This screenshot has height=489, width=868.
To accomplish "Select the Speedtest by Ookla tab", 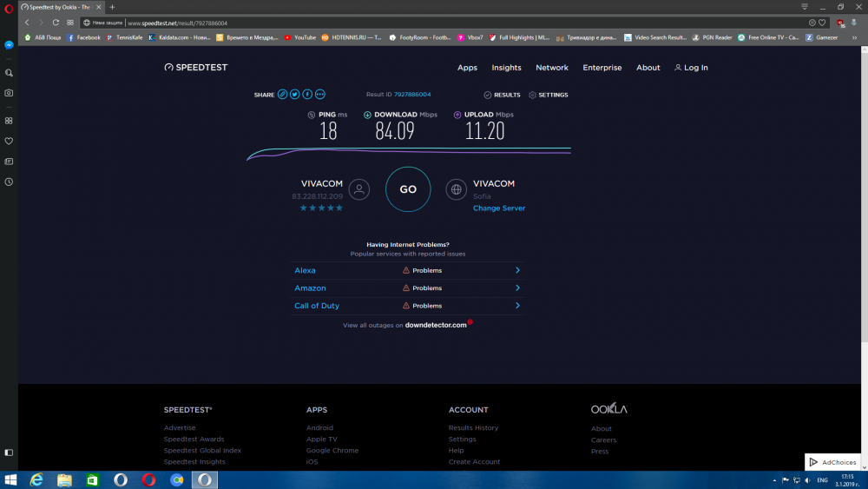I will pos(60,7).
